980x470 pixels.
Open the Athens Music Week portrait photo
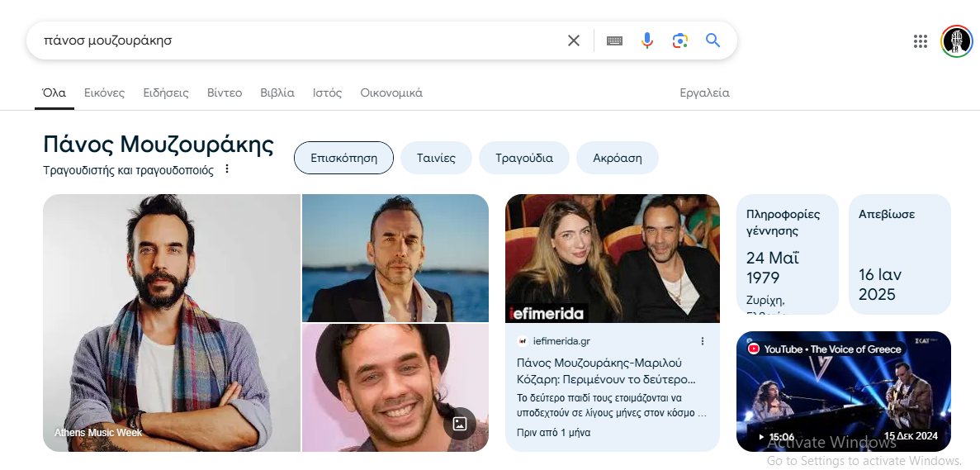pyautogui.click(x=171, y=322)
